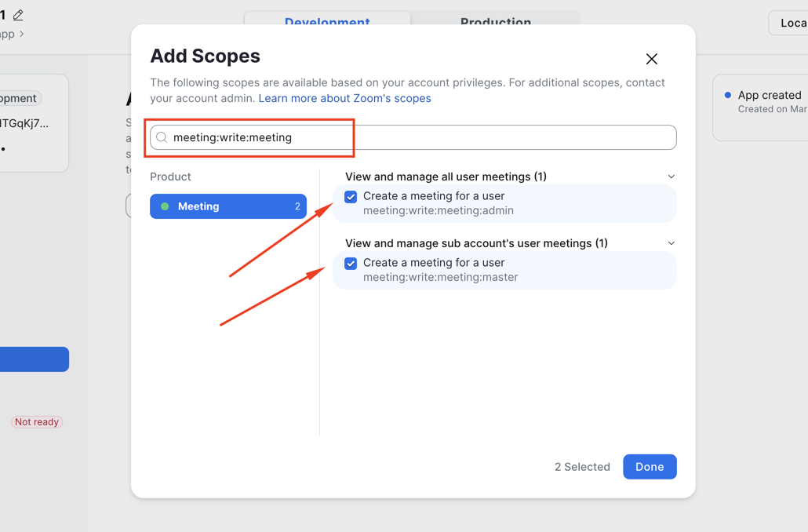Click the pencil edit icon near app name
The width and height of the screenshot is (808, 532).
tap(18, 15)
